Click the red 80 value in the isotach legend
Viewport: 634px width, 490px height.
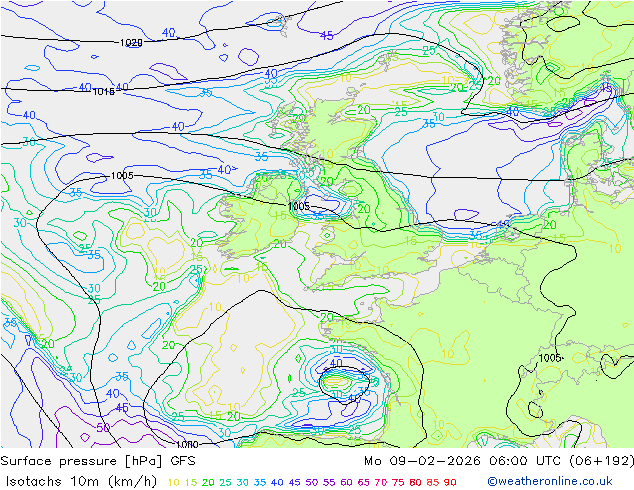(415, 482)
